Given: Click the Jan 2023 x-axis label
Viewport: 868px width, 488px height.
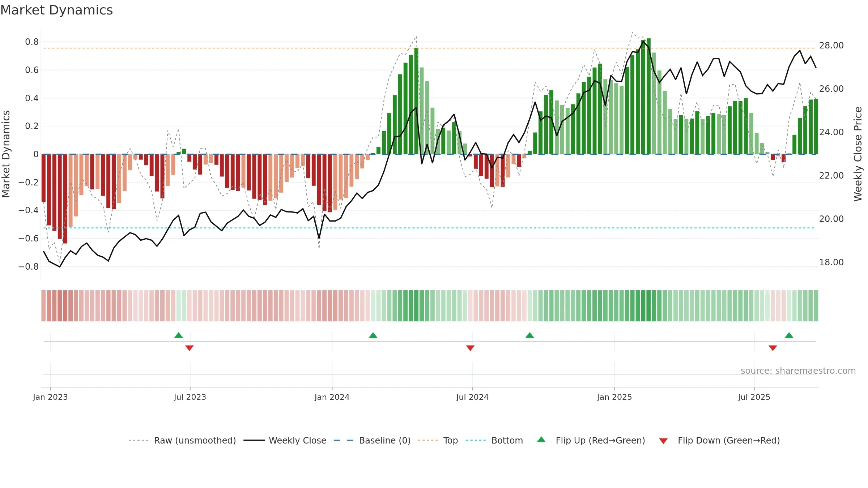Looking at the screenshot, I should (50, 397).
